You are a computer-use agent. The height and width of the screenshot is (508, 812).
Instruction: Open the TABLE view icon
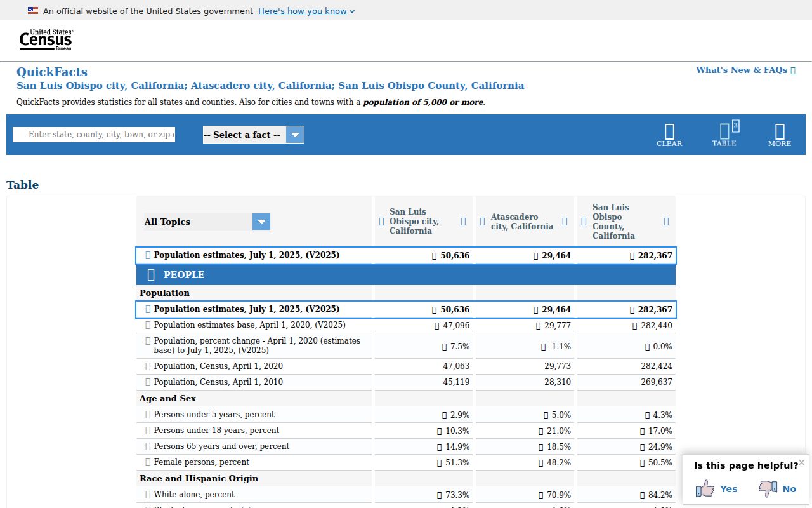click(724, 131)
